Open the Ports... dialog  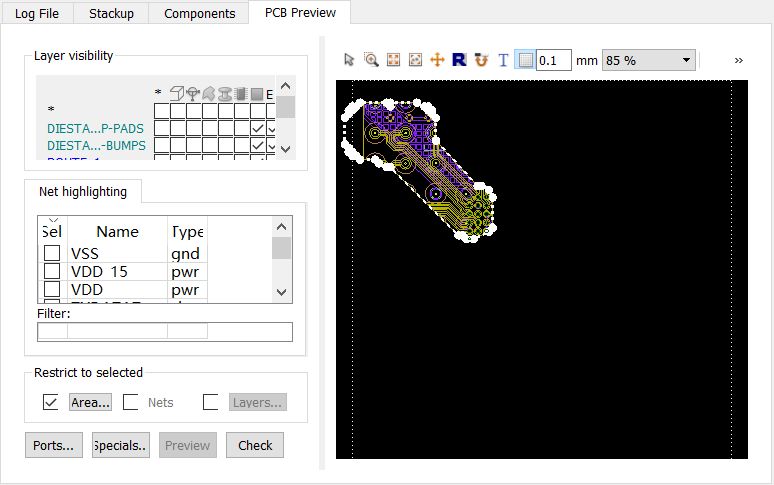click(x=54, y=445)
